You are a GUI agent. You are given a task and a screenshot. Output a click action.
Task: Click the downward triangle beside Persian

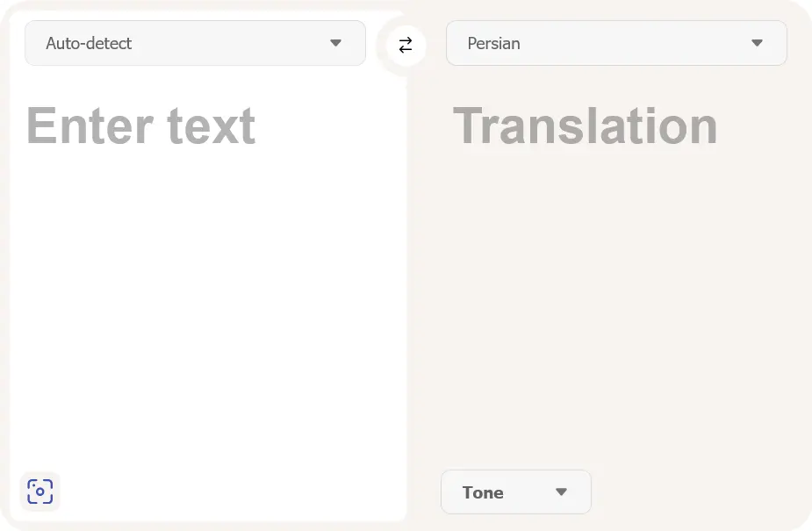[x=757, y=43]
